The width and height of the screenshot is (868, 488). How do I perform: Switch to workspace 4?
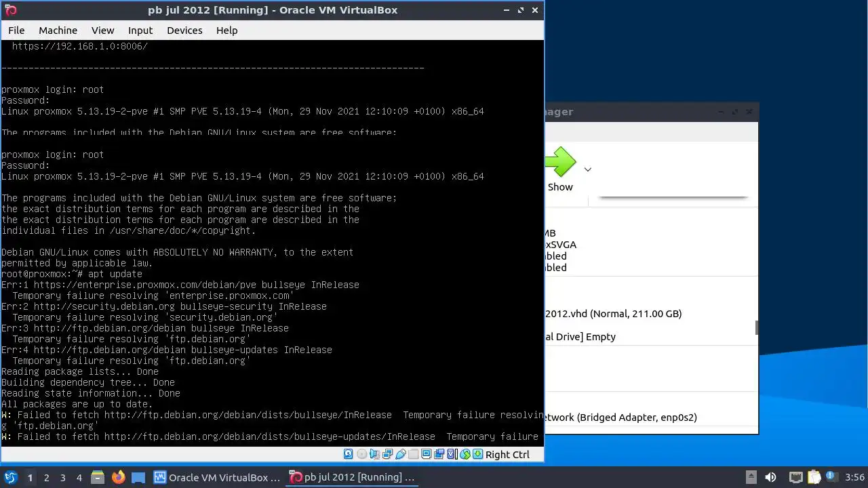(x=79, y=478)
